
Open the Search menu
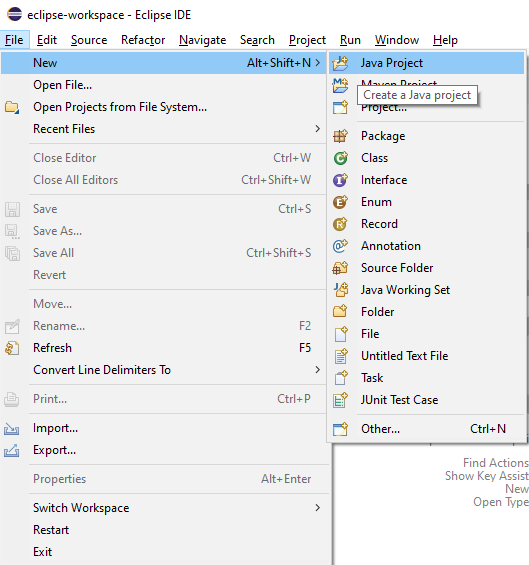click(257, 40)
